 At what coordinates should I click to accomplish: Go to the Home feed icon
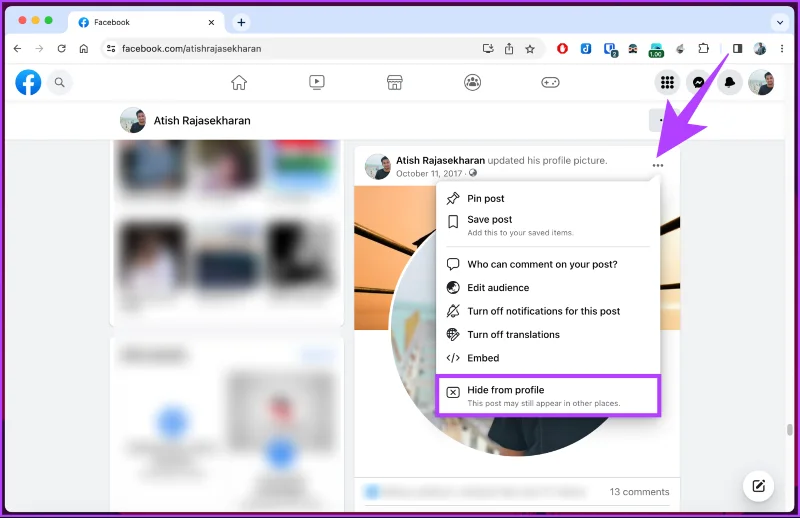tap(239, 82)
